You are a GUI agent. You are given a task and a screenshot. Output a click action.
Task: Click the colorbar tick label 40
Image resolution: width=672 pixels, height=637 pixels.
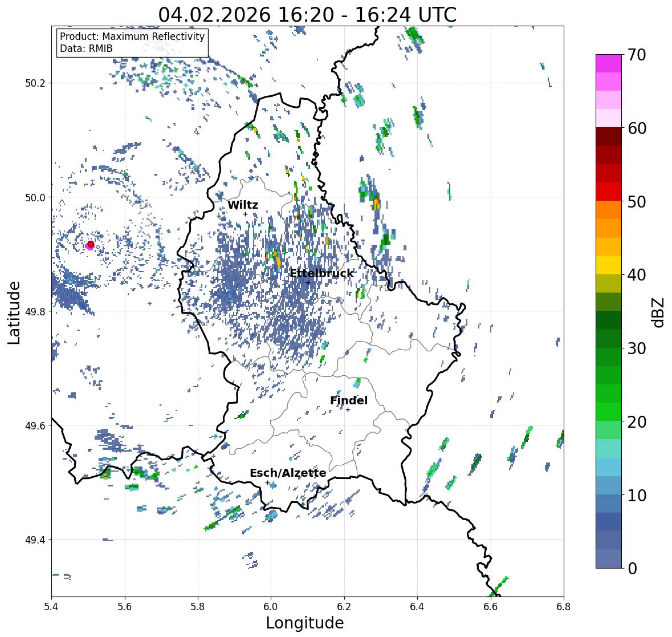coord(637,275)
